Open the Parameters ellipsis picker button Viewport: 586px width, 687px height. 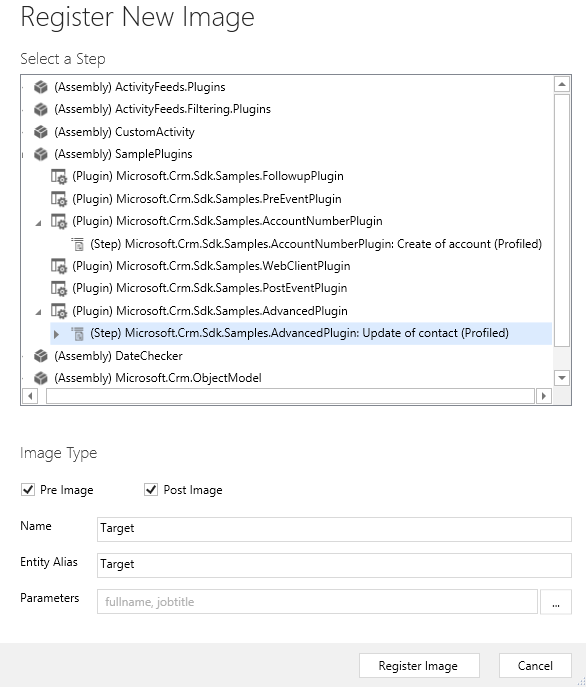pos(556,602)
